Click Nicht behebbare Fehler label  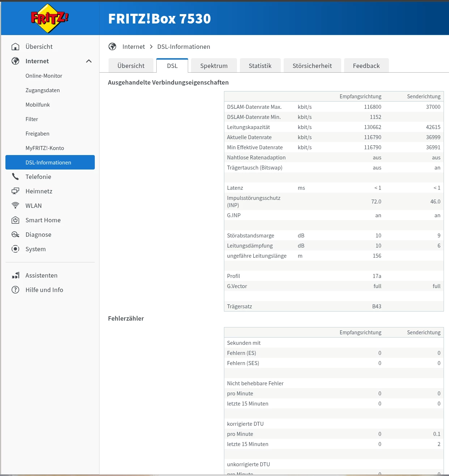click(x=255, y=383)
